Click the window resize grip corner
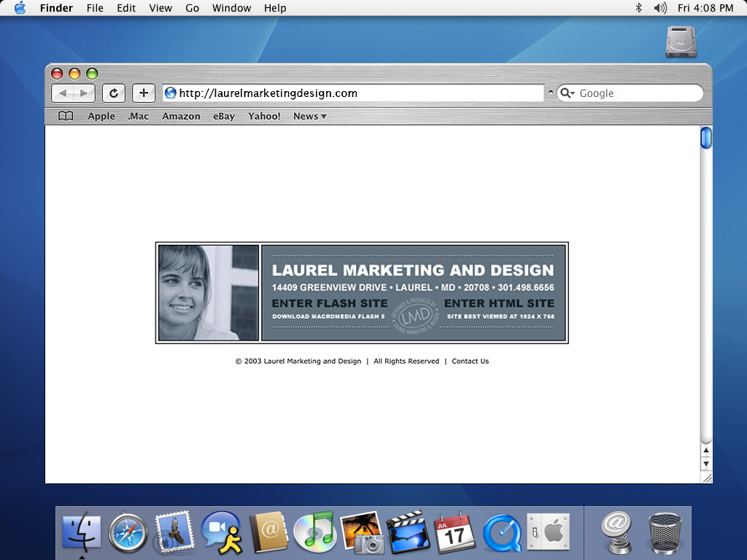The width and height of the screenshot is (747, 560). click(x=707, y=478)
